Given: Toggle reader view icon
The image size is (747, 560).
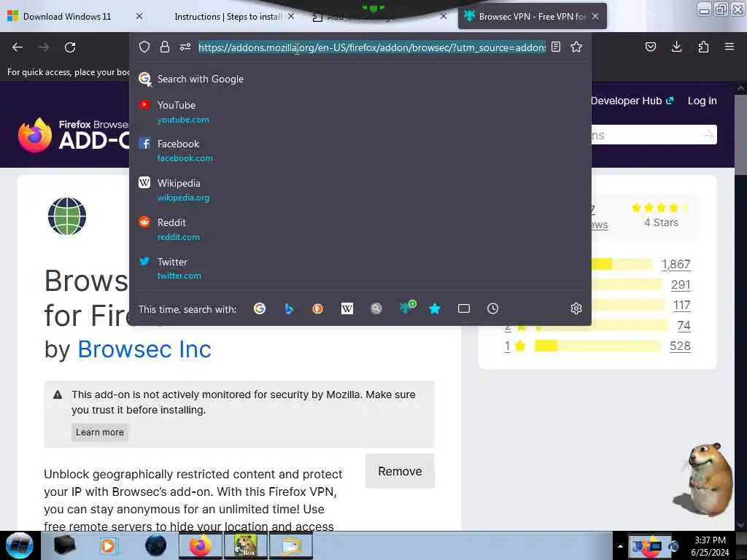Looking at the screenshot, I should [x=555, y=47].
